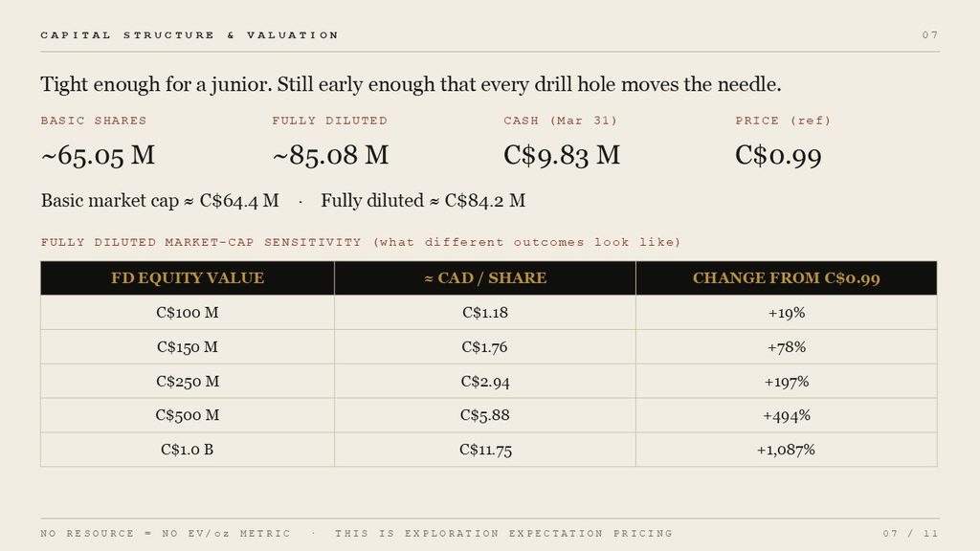The height and width of the screenshot is (551, 980).
Task: Select the reference price C$0.99
Action: [778, 156]
